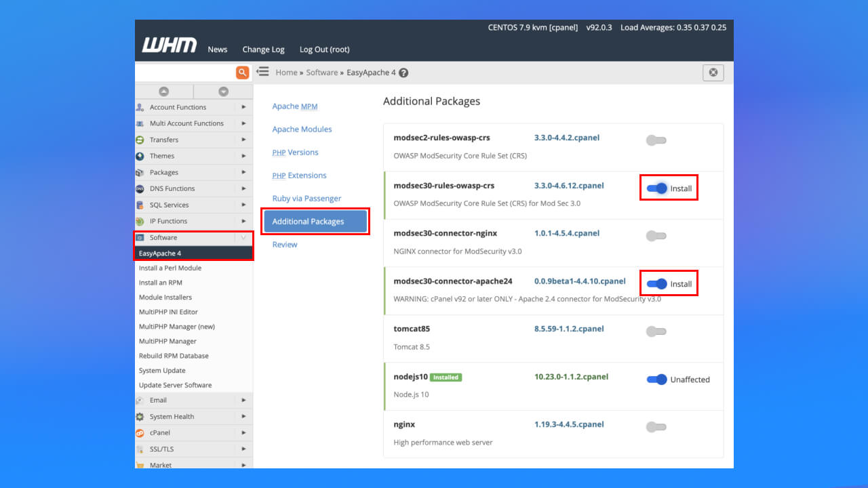Viewport: 868px width, 488px height.
Task: Click Log Out (root)
Action: (x=325, y=49)
